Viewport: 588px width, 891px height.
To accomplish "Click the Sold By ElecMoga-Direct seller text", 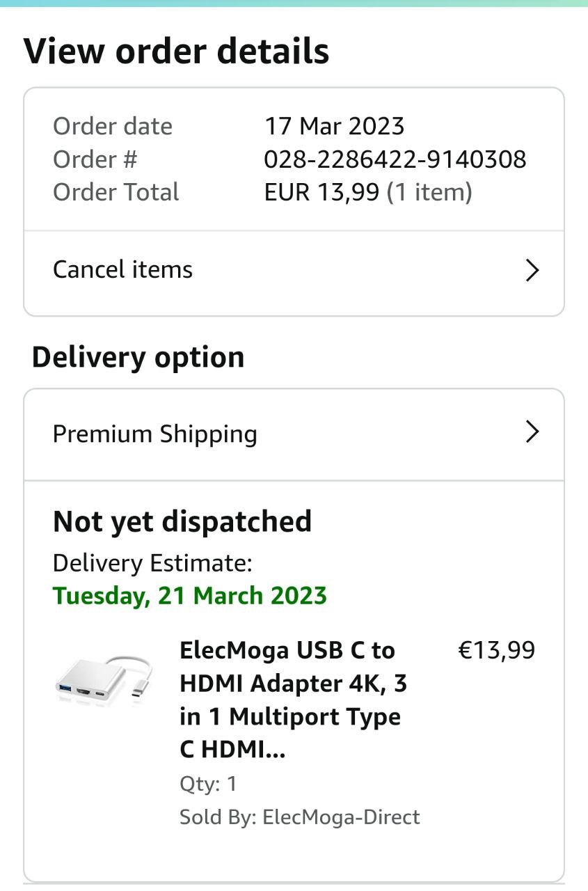I will (x=299, y=817).
